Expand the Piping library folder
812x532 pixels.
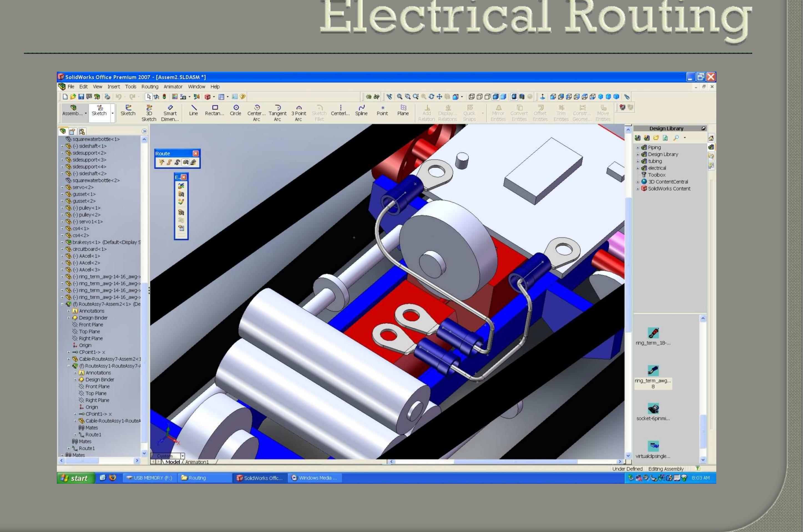638,148
